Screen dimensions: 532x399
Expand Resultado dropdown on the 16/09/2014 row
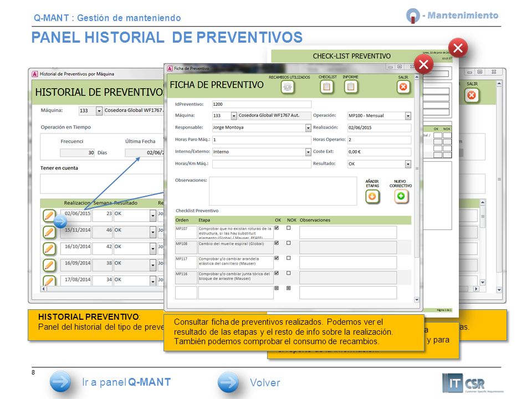click(x=153, y=265)
